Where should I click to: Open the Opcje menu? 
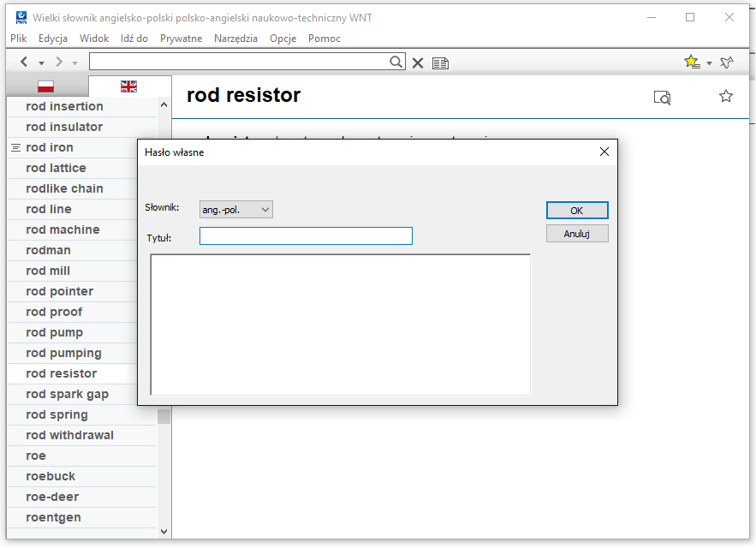point(283,39)
